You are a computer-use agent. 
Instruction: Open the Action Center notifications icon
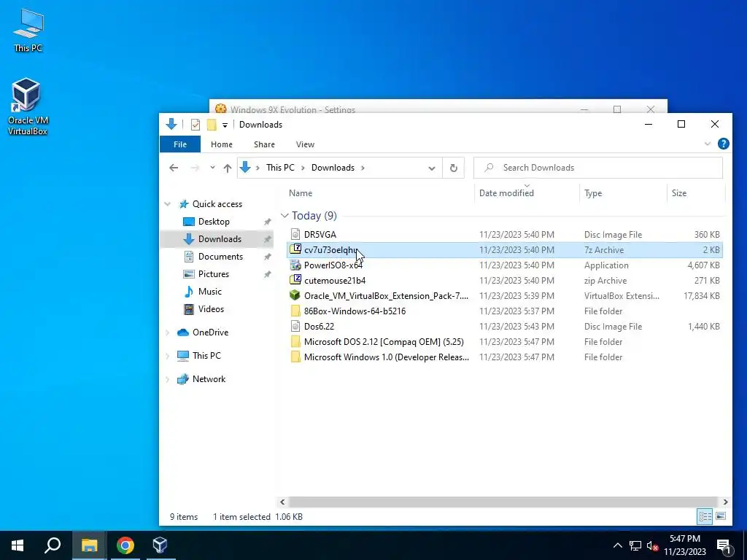pos(723,546)
